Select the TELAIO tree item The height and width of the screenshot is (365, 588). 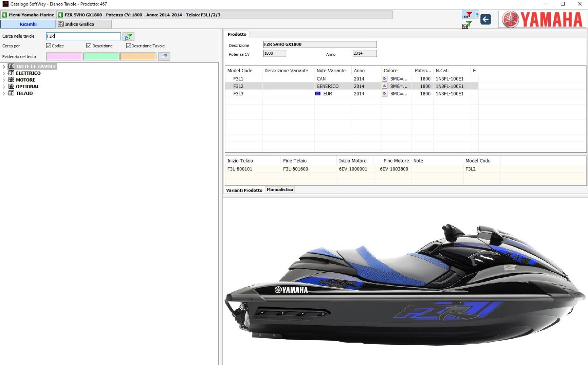click(x=24, y=93)
